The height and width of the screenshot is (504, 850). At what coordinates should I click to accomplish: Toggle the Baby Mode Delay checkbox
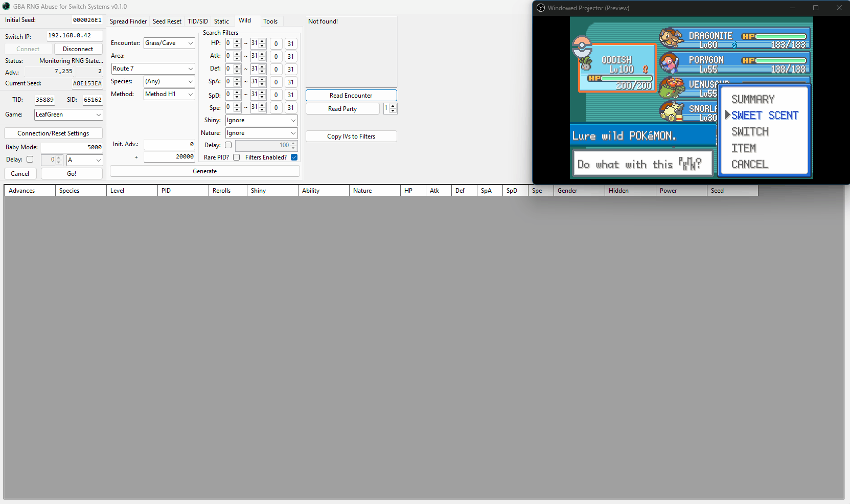[x=30, y=159]
